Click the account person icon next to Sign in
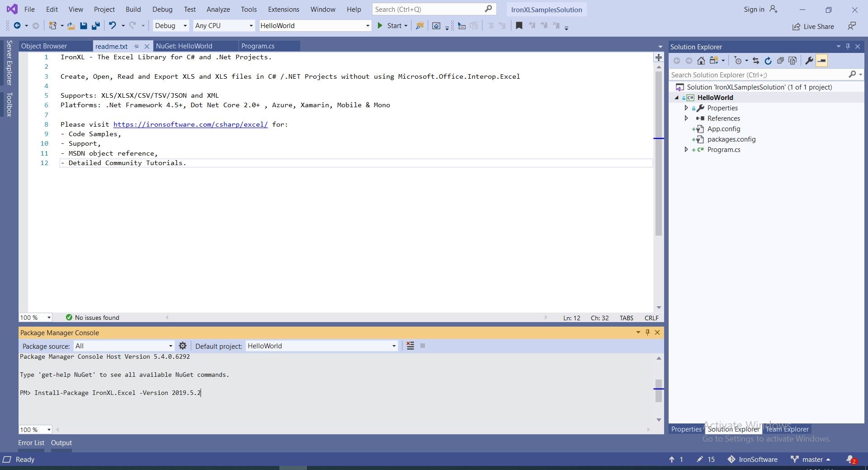Screen dimensions: 868x470 [774, 9]
